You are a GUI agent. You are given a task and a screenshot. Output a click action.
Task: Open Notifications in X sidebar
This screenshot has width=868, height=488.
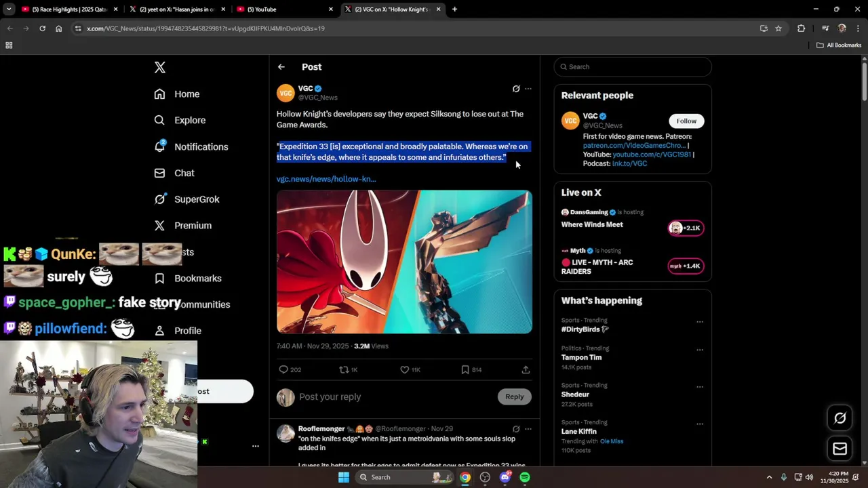point(191,146)
